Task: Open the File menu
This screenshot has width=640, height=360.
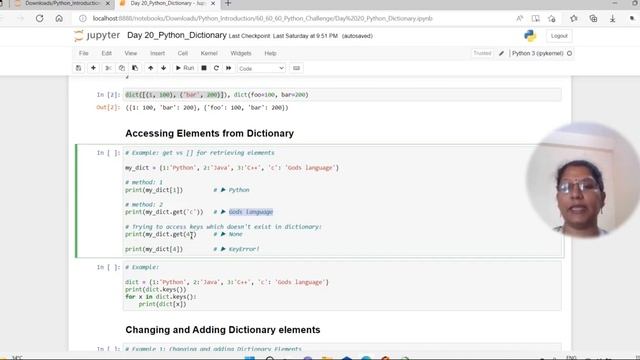Action: click(84, 53)
